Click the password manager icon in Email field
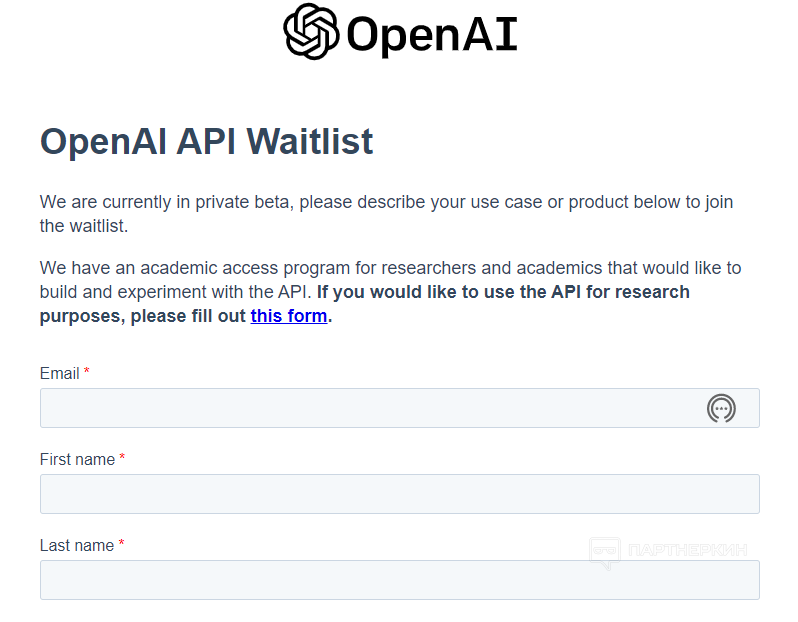Image resolution: width=798 pixels, height=622 pixels. (x=721, y=408)
